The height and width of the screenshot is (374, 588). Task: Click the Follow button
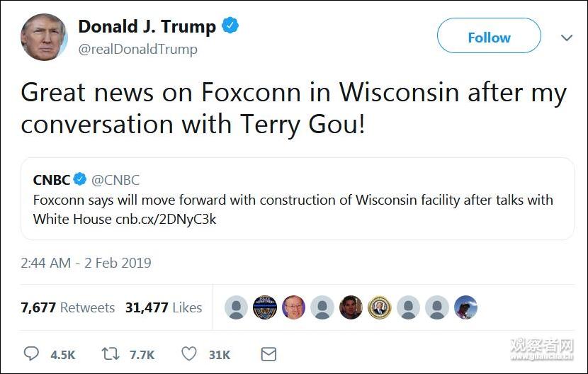point(489,35)
